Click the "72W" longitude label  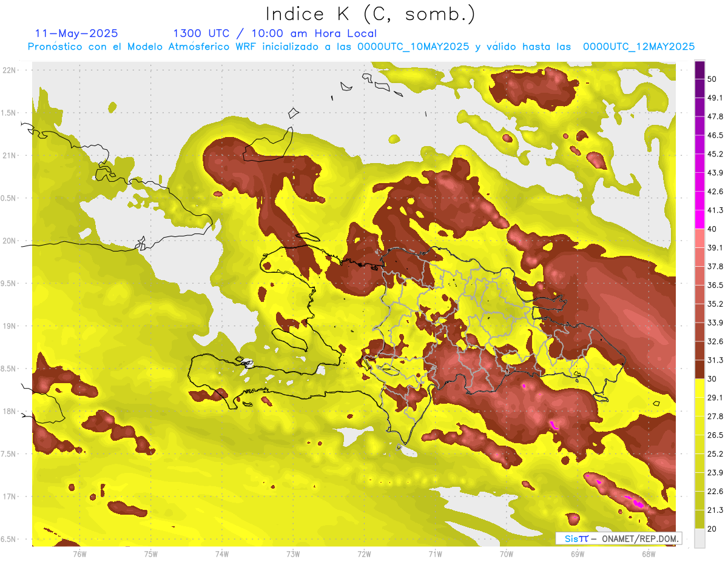(364, 554)
